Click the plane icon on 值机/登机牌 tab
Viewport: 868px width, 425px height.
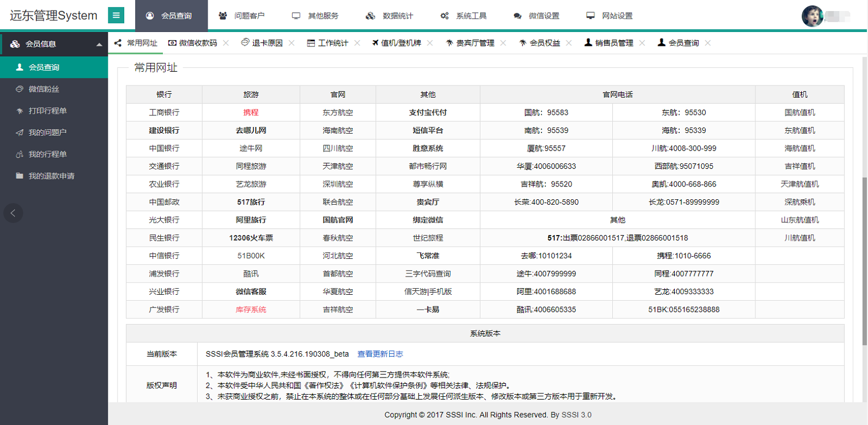click(x=375, y=43)
